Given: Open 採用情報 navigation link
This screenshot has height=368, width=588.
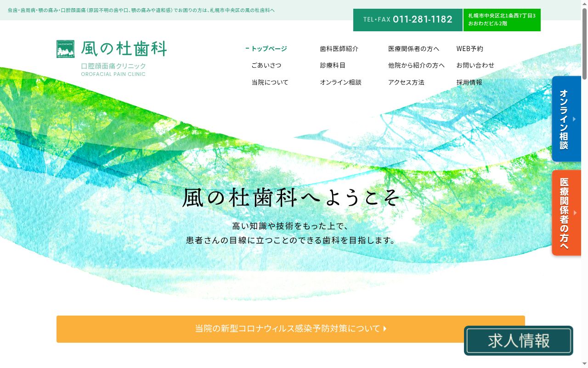Looking at the screenshot, I should click(469, 82).
